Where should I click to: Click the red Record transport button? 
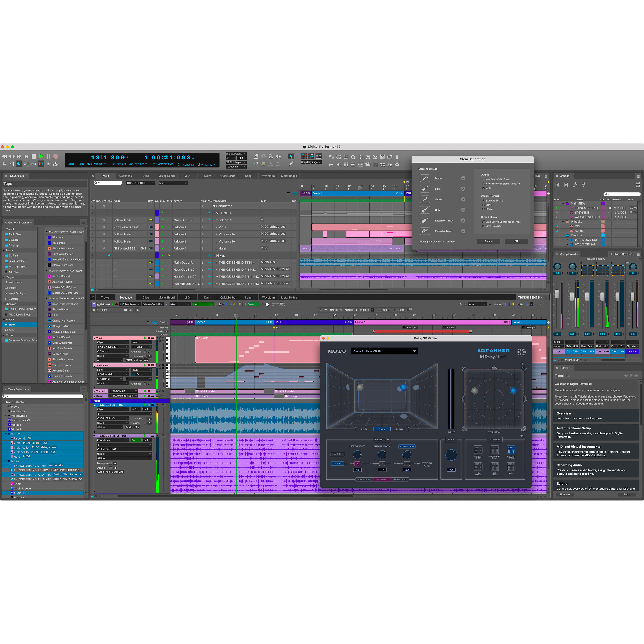coord(56,156)
